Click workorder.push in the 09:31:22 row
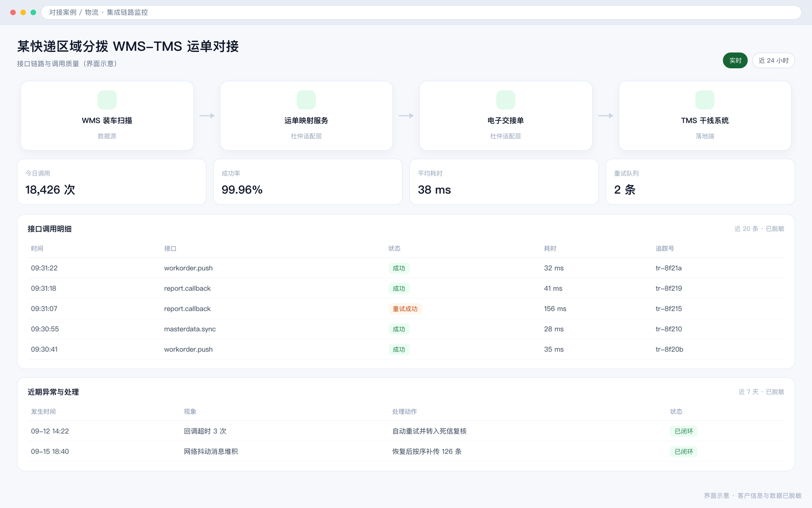Image resolution: width=812 pixels, height=508 pixels. point(188,268)
